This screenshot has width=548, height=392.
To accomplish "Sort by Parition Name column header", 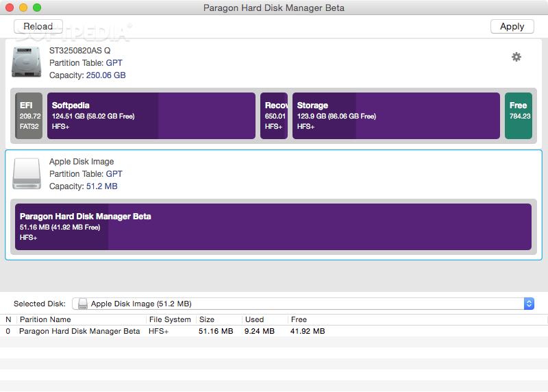I will pyautogui.click(x=45, y=319).
